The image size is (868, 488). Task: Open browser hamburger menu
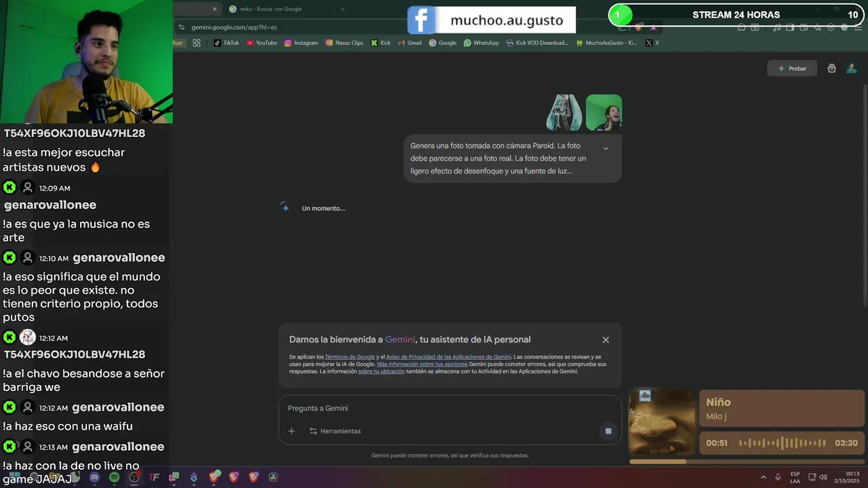click(x=856, y=27)
